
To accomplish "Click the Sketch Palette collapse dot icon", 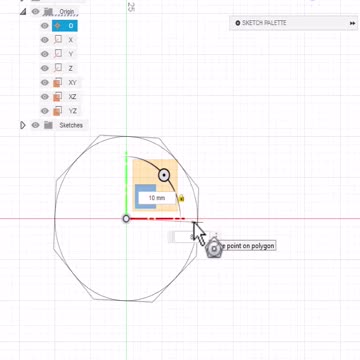I will coord(238,23).
